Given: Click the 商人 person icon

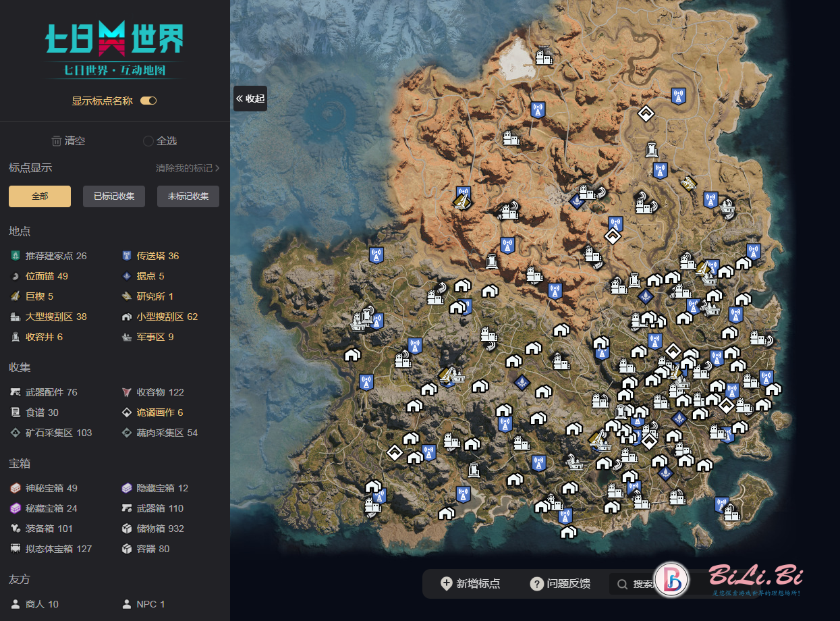Looking at the screenshot, I should click(x=15, y=604).
